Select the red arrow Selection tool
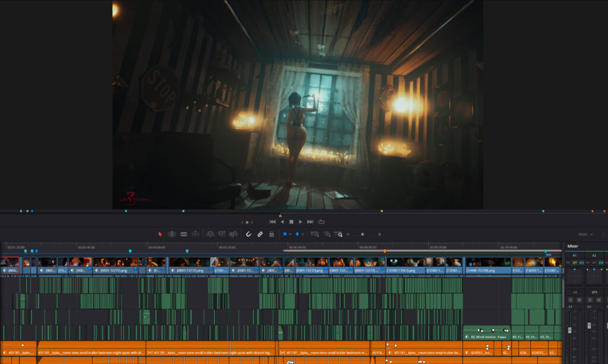The width and height of the screenshot is (608, 364). point(160,234)
